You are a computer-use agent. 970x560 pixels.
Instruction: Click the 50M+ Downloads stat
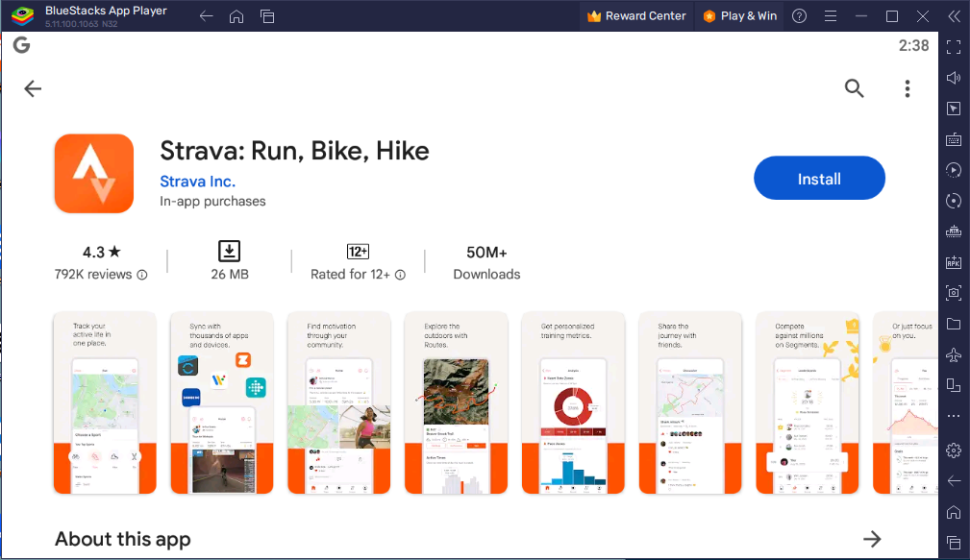[x=486, y=262]
